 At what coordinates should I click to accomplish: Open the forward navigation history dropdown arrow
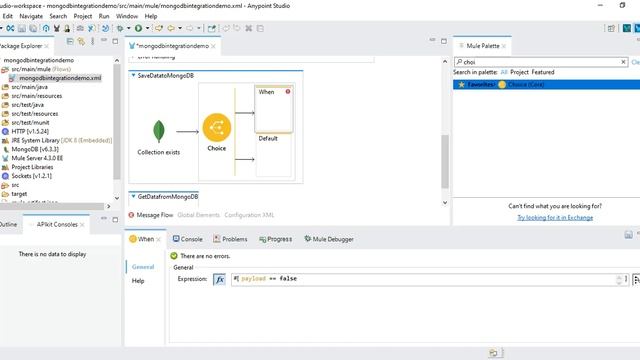pyautogui.click(x=199, y=28)
